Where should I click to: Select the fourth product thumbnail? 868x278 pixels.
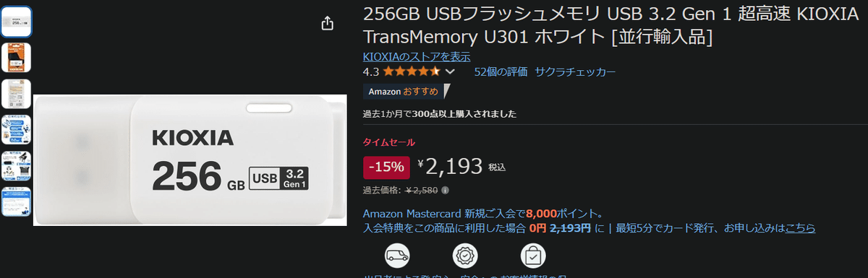pyautogui.click(x=16, y=130)
